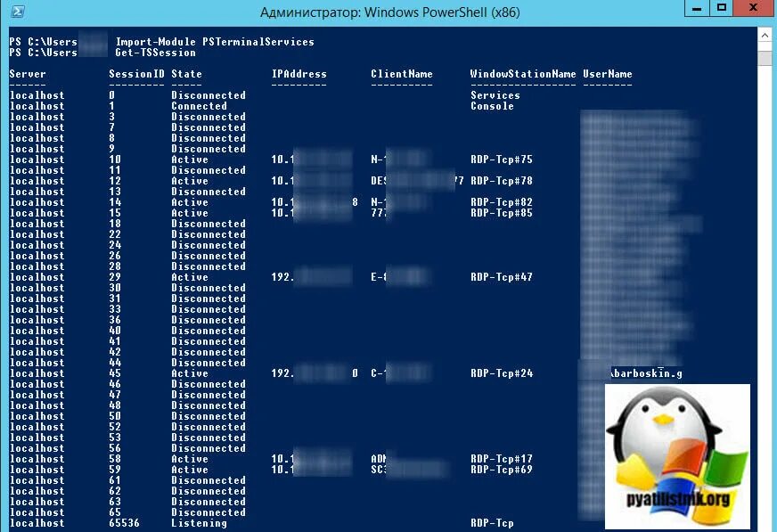Image resolution: width=777 pixels, height=532 pixels.
Task: Click session ID '61'
Action: point(115,480)
